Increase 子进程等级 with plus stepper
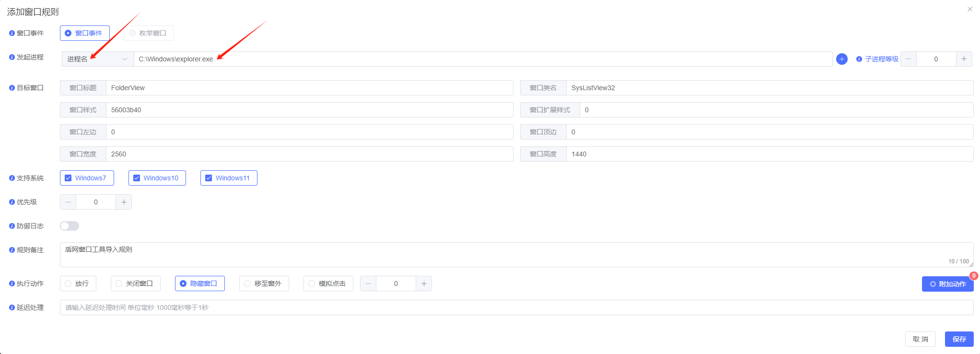The image size is (980, 354). coord(964,59)
